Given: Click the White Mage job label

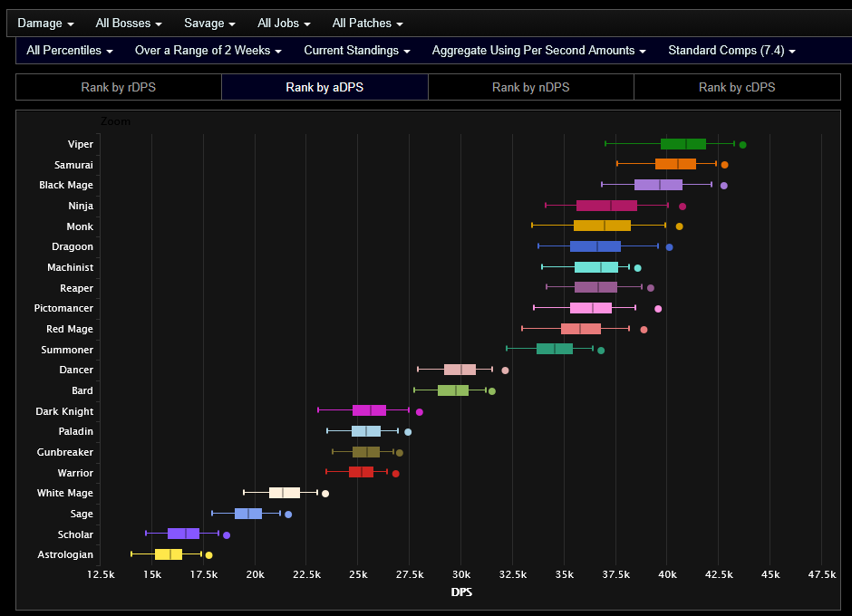Looking at the screenshot, I should 64,493.
